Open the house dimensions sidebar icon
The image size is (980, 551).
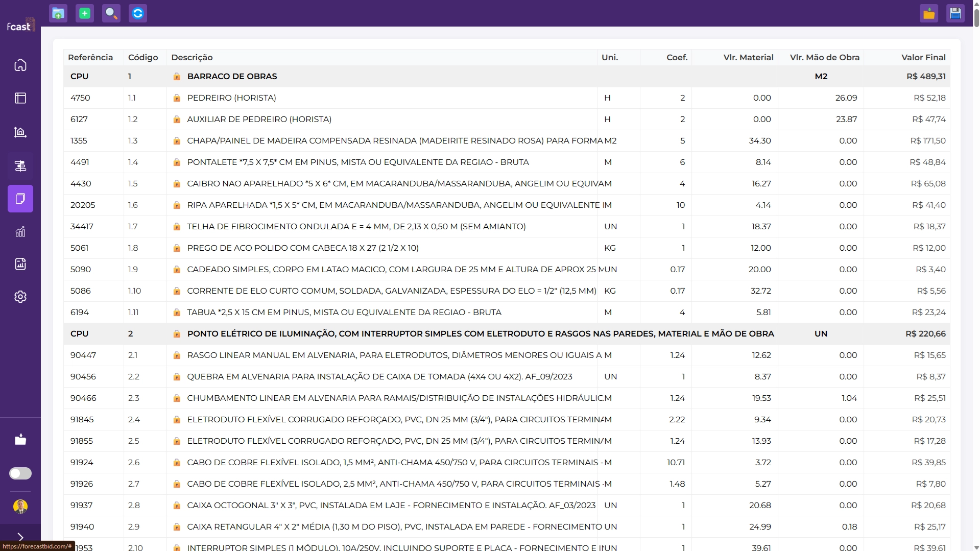tap(20, 132)
